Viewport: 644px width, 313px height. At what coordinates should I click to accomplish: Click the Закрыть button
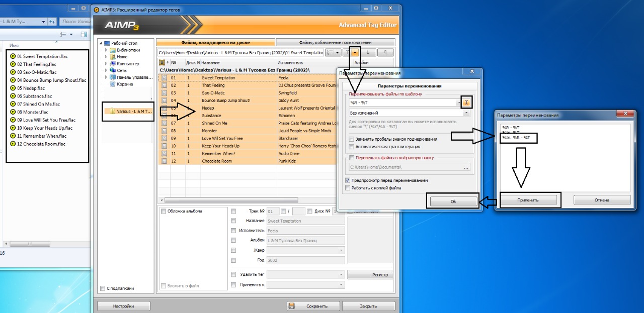click(368, 306)
